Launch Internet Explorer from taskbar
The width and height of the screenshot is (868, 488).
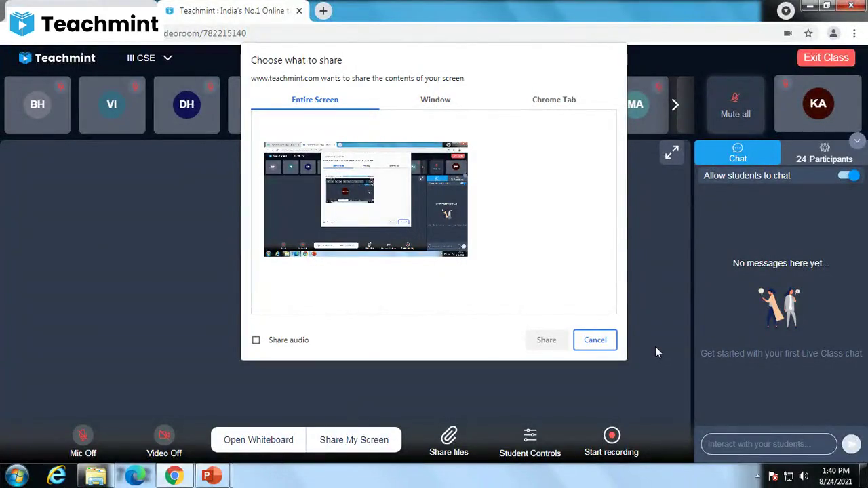tap(57, 476)
